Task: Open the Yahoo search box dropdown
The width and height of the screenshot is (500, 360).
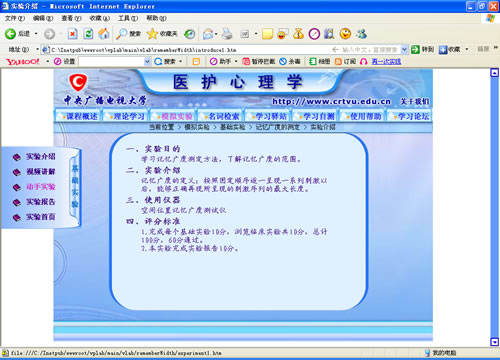Action: point(147,61)
